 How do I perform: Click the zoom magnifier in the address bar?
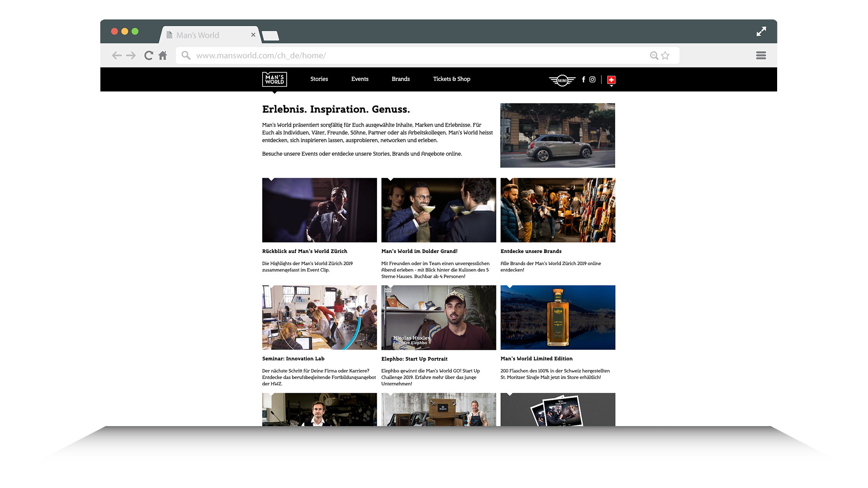coord(654,56)
